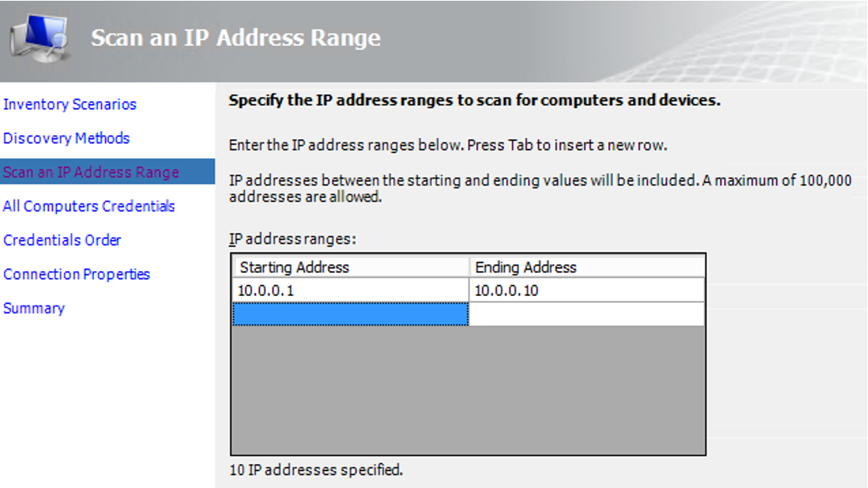Go to the Discovery Methods step
Screen dimensions: 868x488
66,138
